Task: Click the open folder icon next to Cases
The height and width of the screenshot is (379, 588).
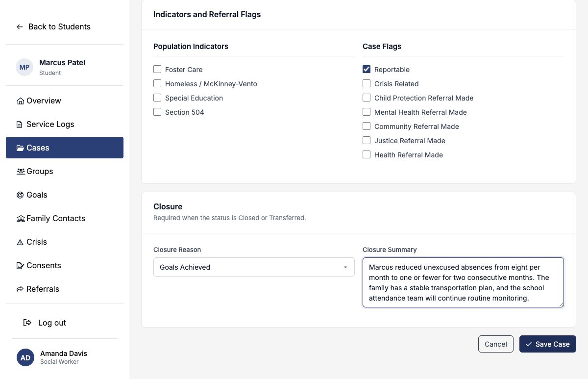Action: pyautogui.click(x=21, y=148)
